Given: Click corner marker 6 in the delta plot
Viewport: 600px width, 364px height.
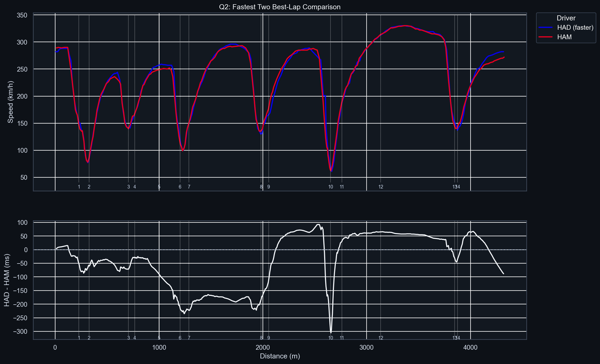Looking at the screenshot, I should 180,338.
